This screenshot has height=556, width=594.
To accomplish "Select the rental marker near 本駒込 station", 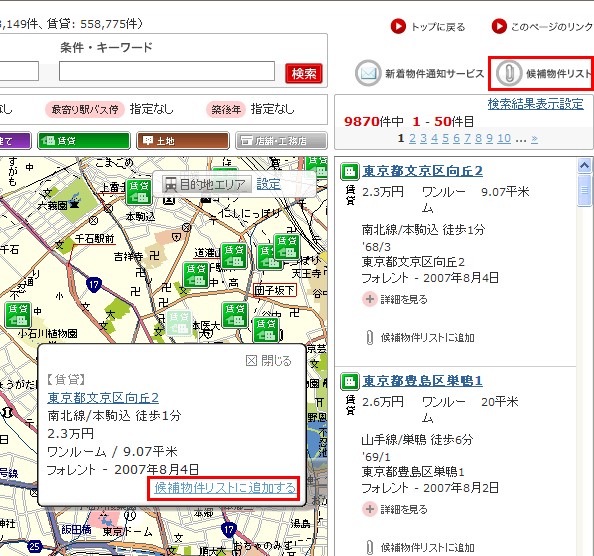I will pyautogui.click(x=139, y=192).
